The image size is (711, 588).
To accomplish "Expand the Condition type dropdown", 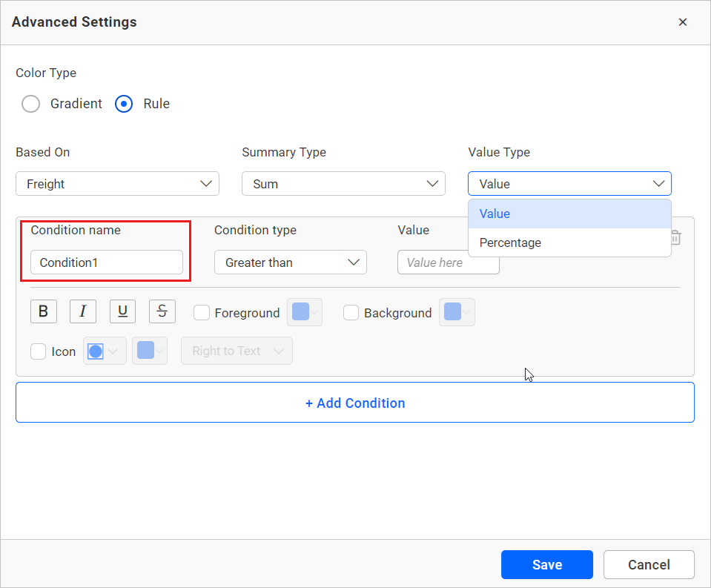I will pyautogui.click(x=290, y=262).
